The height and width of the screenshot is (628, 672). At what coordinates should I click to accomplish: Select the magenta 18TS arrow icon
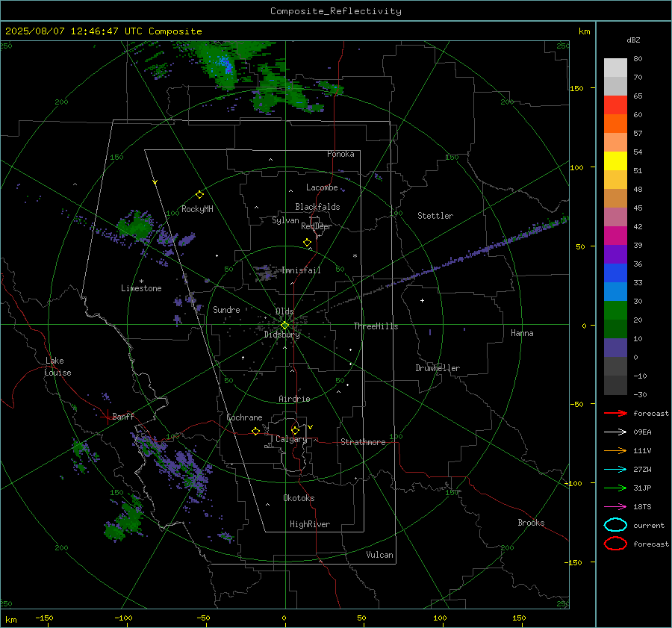615,507
